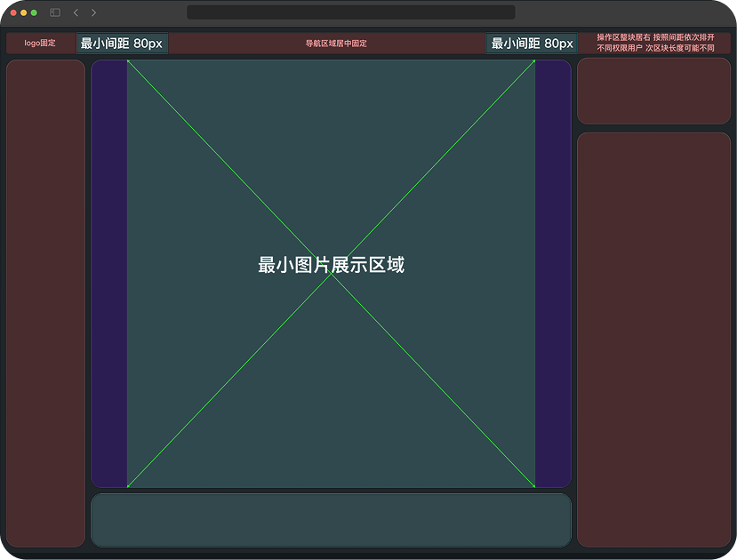The image size is (737, 560).
Task: Click the browser address bar
Action: coord(350,12)
